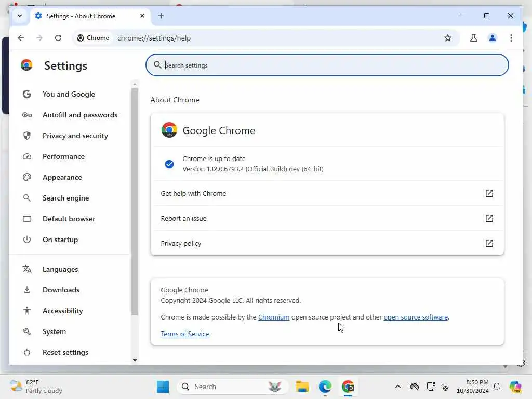
Task: Reload the page
Action: (58, 38)
